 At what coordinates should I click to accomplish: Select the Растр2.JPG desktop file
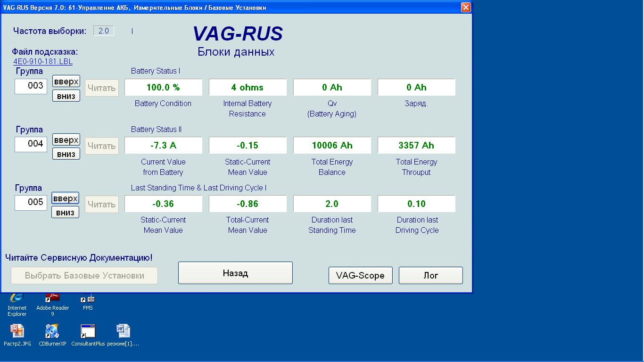coord(17,332)
